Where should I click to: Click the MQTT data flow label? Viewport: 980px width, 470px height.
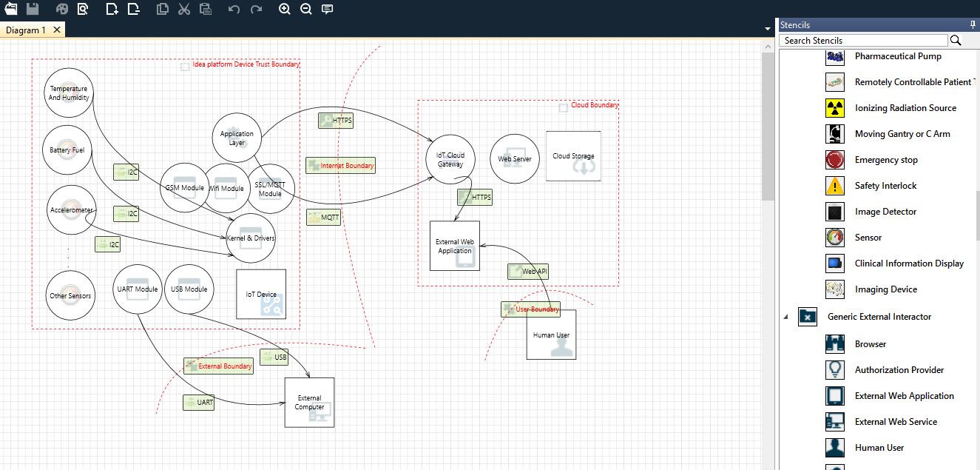pos(324,218)
